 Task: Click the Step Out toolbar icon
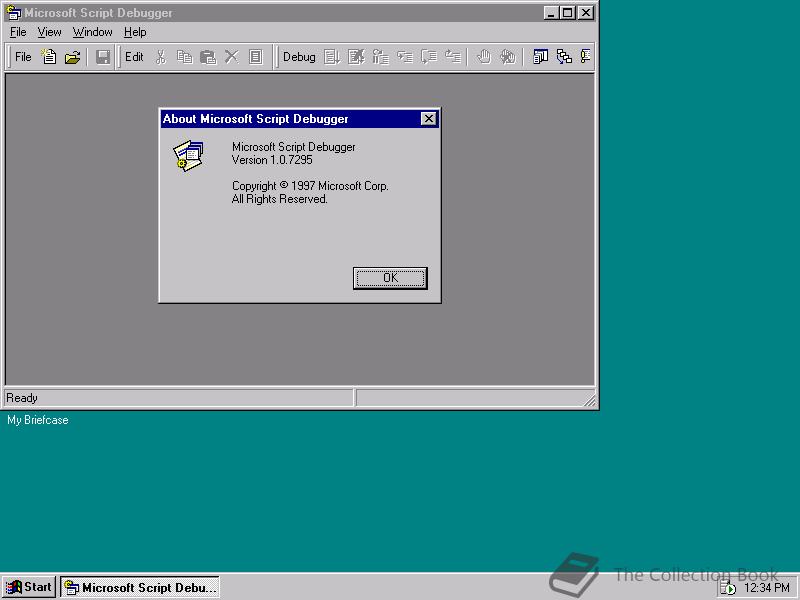pyautogui.click(x=453, y=57)
